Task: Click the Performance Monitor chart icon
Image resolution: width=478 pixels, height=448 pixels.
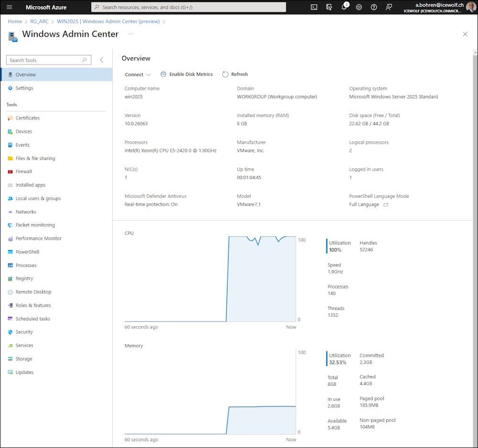Action: [10, 238]
